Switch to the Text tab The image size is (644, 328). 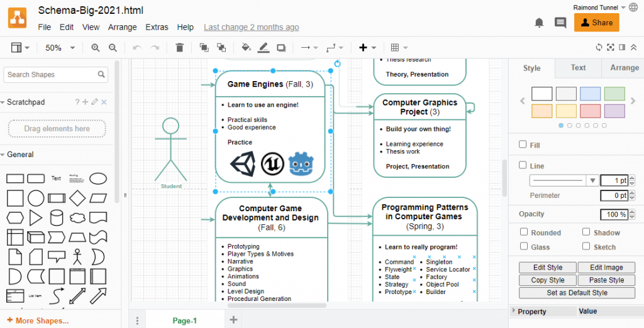point(578,68)
